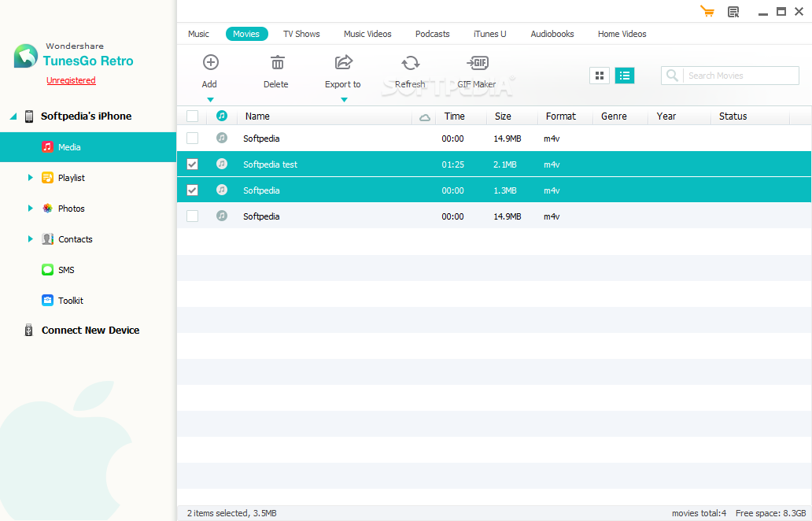Click the Add plus circle icon

(x=210, y=63)
